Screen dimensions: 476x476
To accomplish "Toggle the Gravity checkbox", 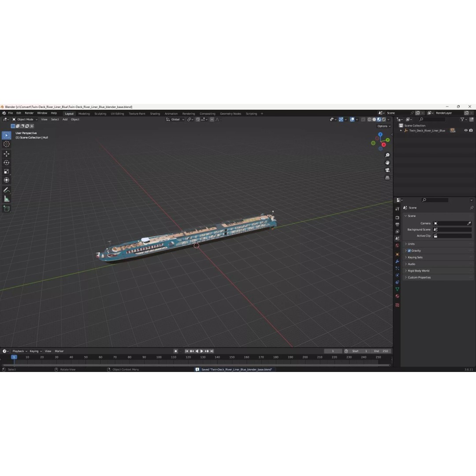I will pyautogui.click(x=409, y=251).
